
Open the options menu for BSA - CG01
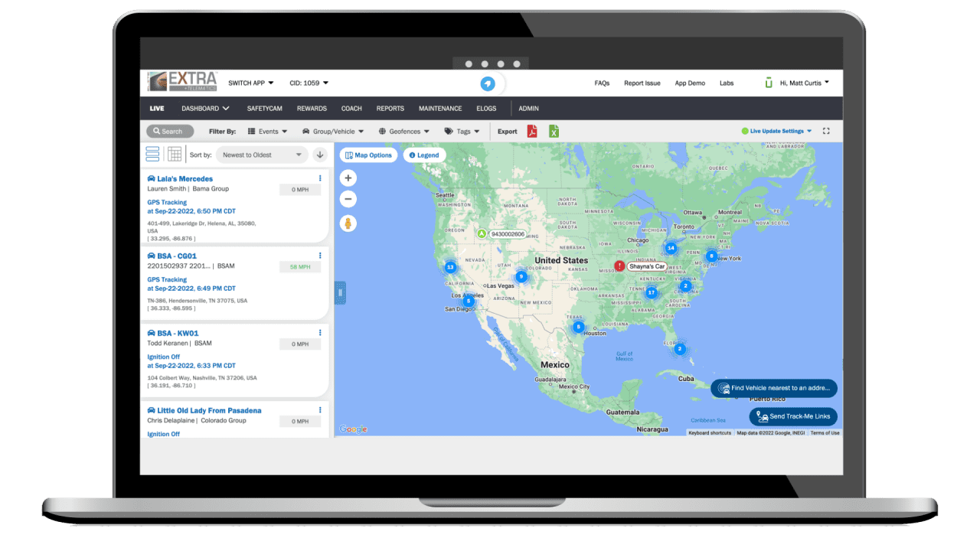point(319,255)
